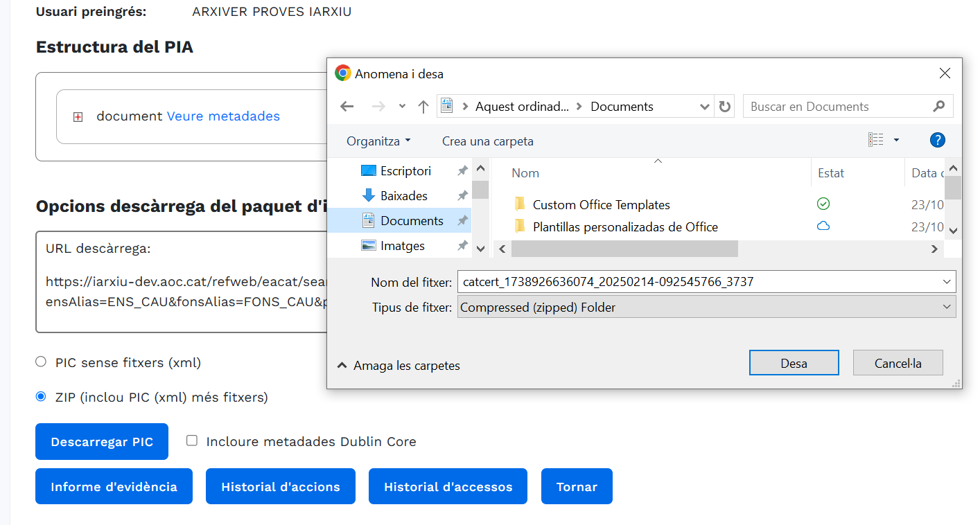Open the Organitza menu
This screenshot has width=980, height=525.
point(378,141)
